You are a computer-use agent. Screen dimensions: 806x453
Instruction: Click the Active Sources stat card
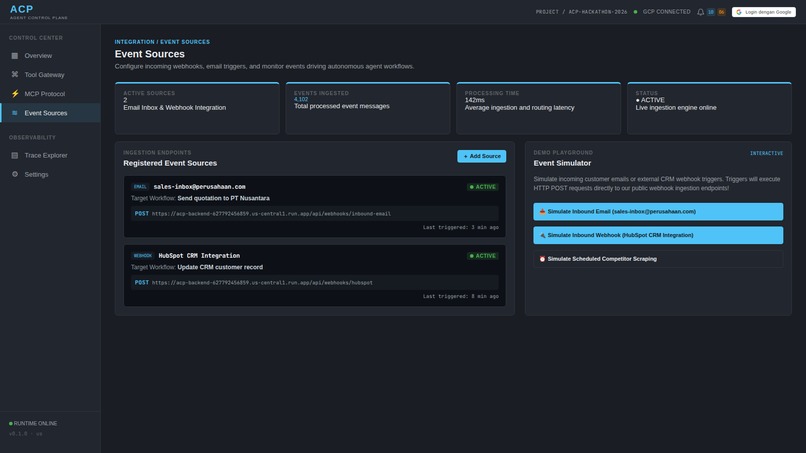click(x=197, y=108)
